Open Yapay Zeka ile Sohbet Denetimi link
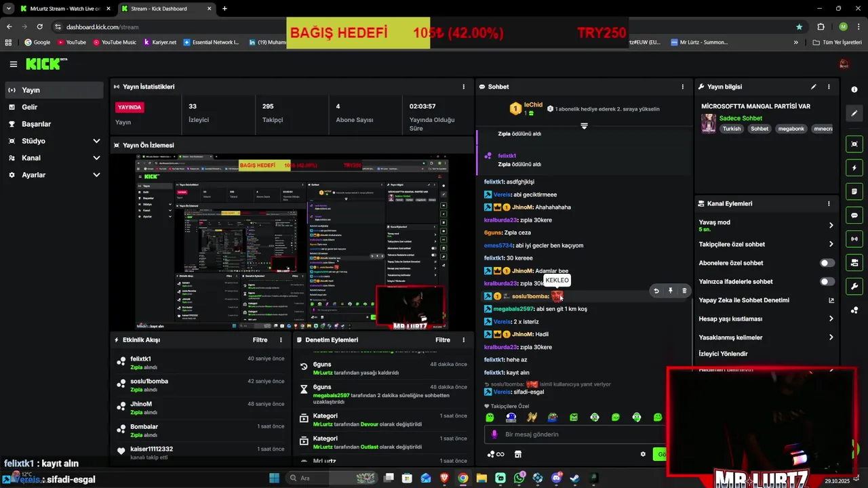The image size is (868, 488). coord(766,300)
